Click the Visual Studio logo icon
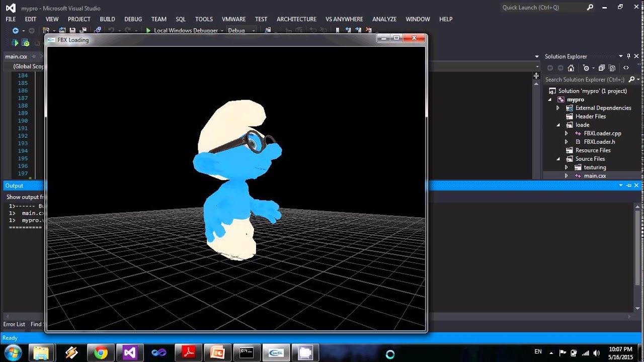The image size is (644, 362). click(x=11, y=8)
